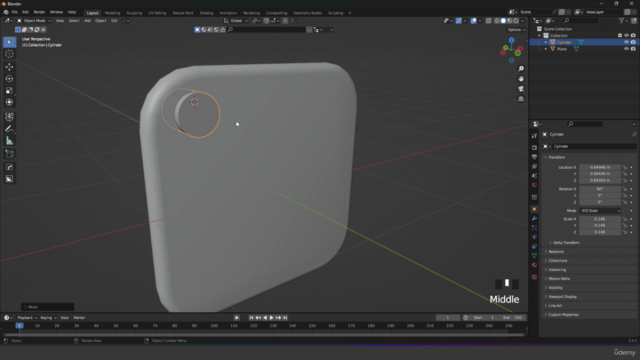Open the Output properties tab
This screenshot has height=360, width=640.
[x=534, y=157]
